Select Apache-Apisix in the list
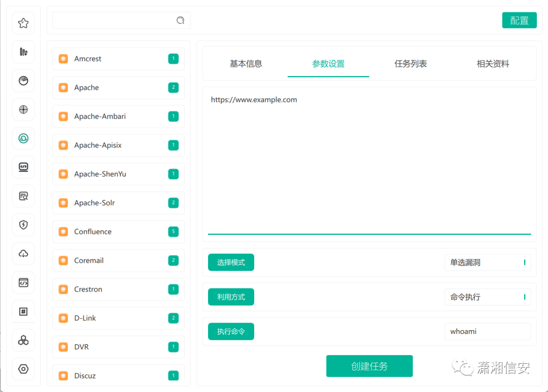The height and width of the screenshot is (392, 548). pos(118,146)
